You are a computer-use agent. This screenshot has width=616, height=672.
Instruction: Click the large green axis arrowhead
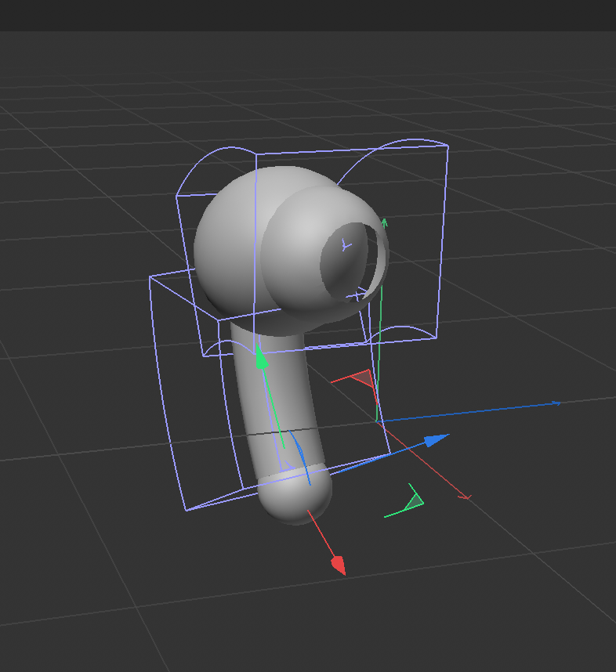pos(261,359)
